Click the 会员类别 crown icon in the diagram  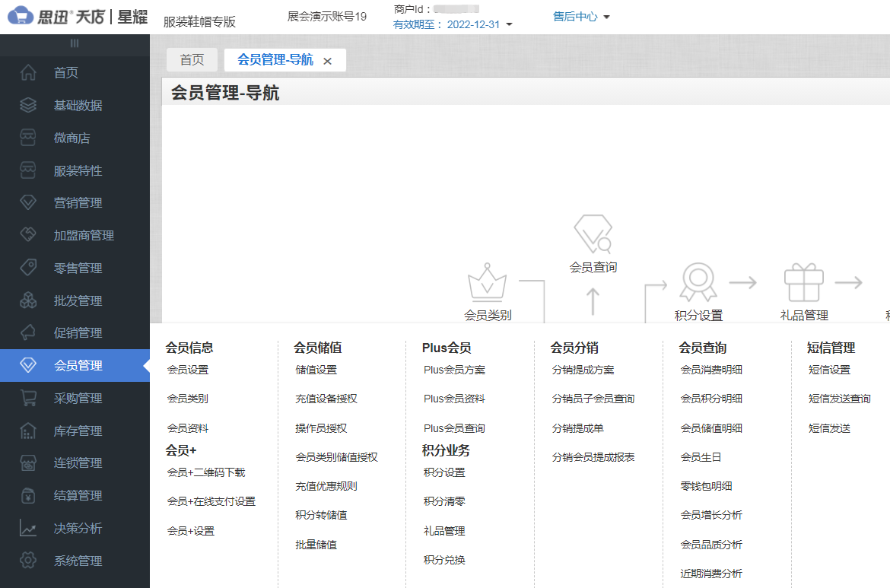click(x=488, y=283)
